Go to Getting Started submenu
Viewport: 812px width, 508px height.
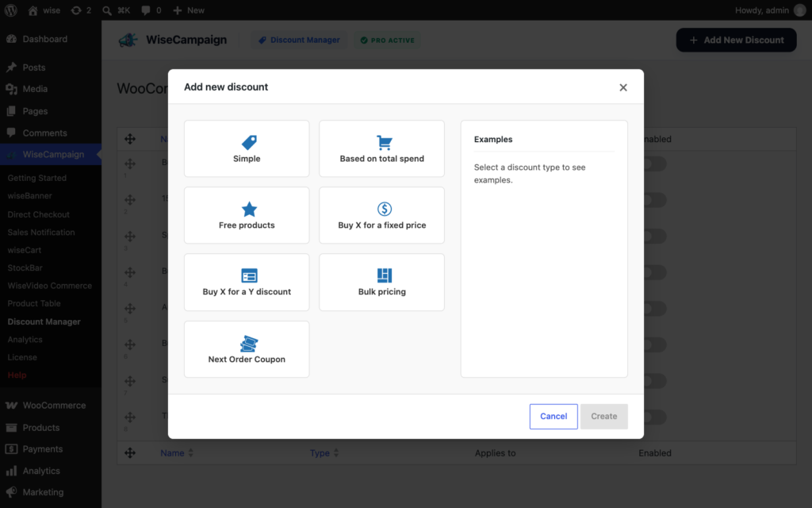click(36, 178)
